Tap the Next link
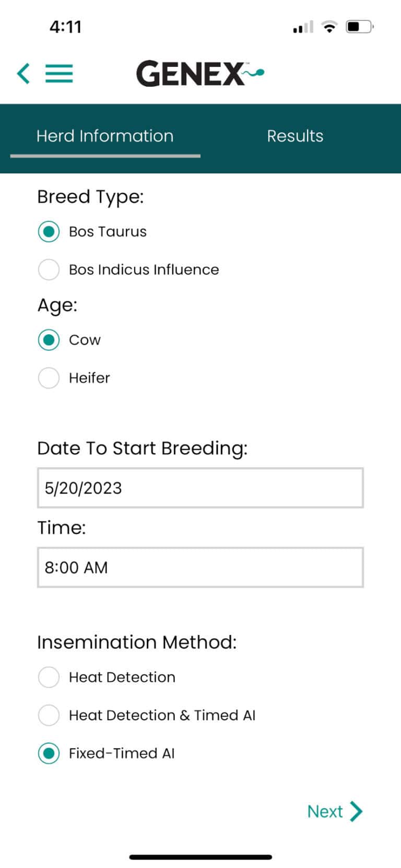401x868 pixels. (x=325, y=811)
